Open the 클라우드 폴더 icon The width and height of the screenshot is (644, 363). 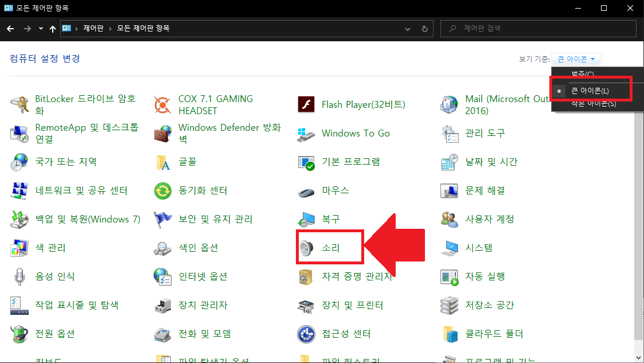click(450, 334)
